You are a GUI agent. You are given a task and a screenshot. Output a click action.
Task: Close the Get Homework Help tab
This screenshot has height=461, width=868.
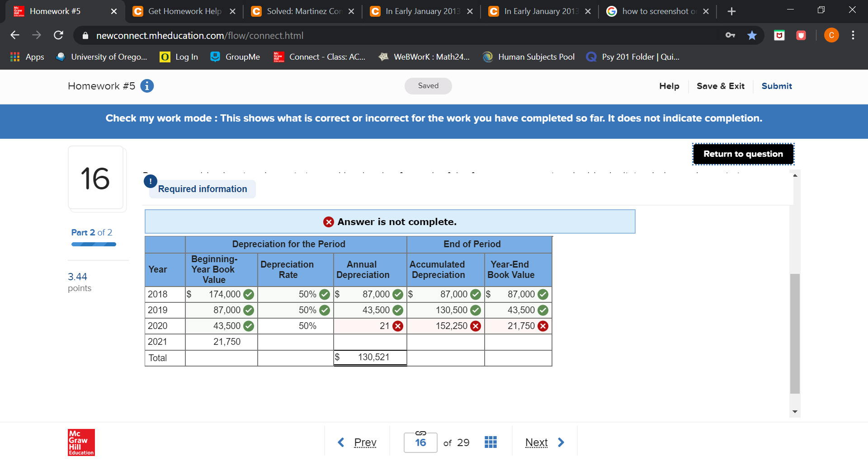pyautogui.click(x=232, y=11)
